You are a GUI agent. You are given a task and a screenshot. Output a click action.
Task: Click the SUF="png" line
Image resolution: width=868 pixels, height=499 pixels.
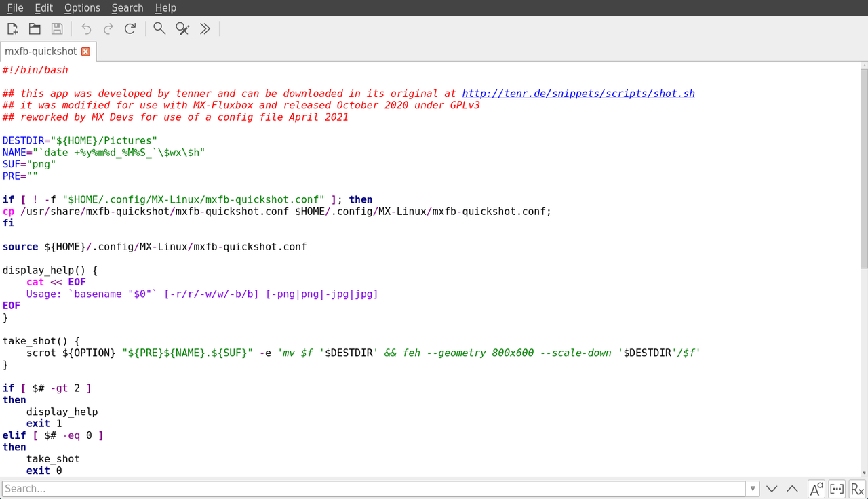(29, 164)
